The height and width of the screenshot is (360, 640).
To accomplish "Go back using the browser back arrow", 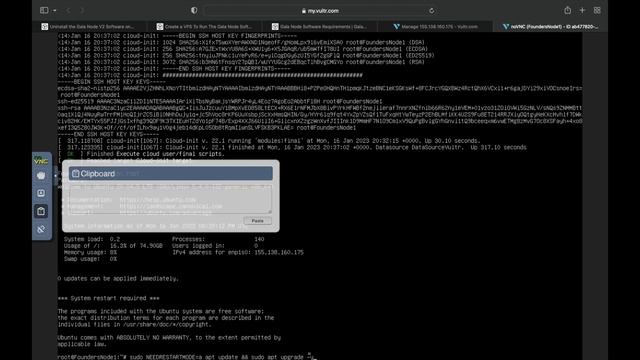I will pyautogui.click(x=68, y=11).
